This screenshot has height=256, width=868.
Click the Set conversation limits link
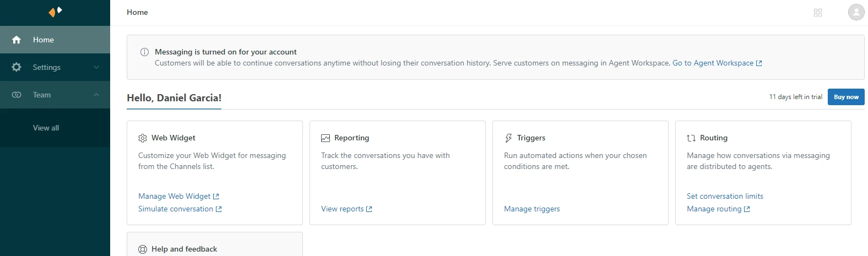[x=725, y=197]
